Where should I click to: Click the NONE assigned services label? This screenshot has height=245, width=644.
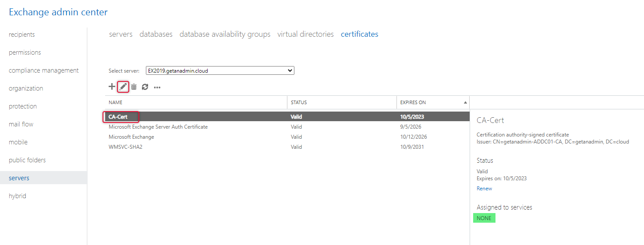484,218
